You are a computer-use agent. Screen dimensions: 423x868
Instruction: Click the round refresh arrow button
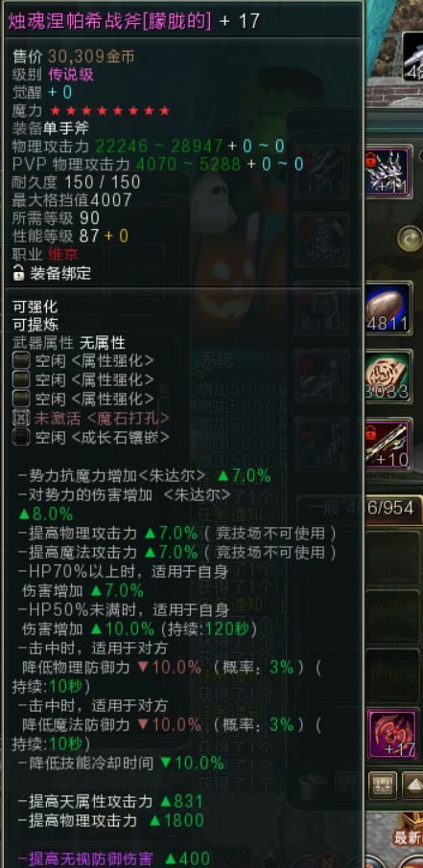[410, 239]
